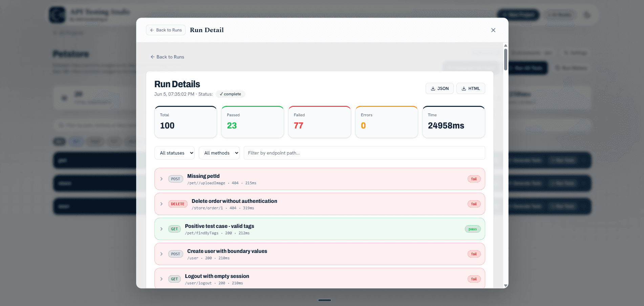
Task: Focus the Filter by endpoint path field
Action: [364, 153]
